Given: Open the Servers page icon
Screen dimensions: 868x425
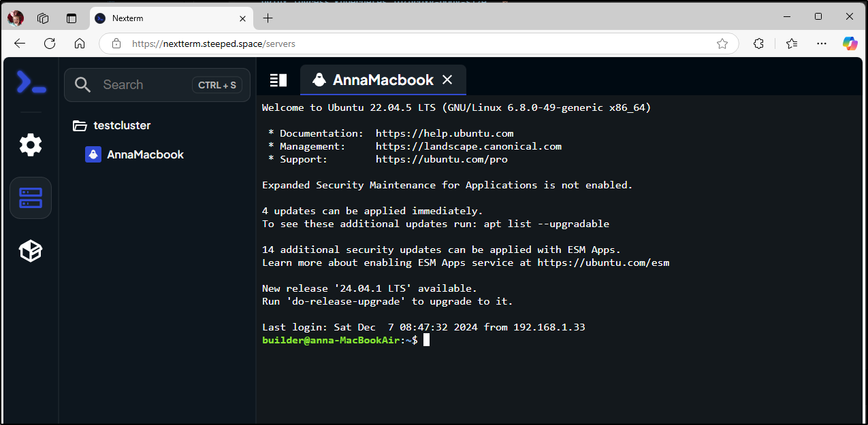Looking at the screenshot, I should click(31, 198).
